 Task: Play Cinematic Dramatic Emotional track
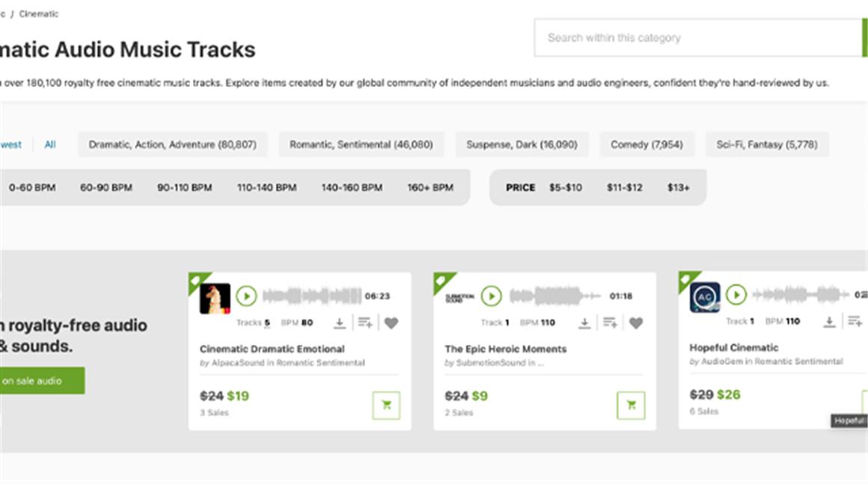tap(246, 296)
